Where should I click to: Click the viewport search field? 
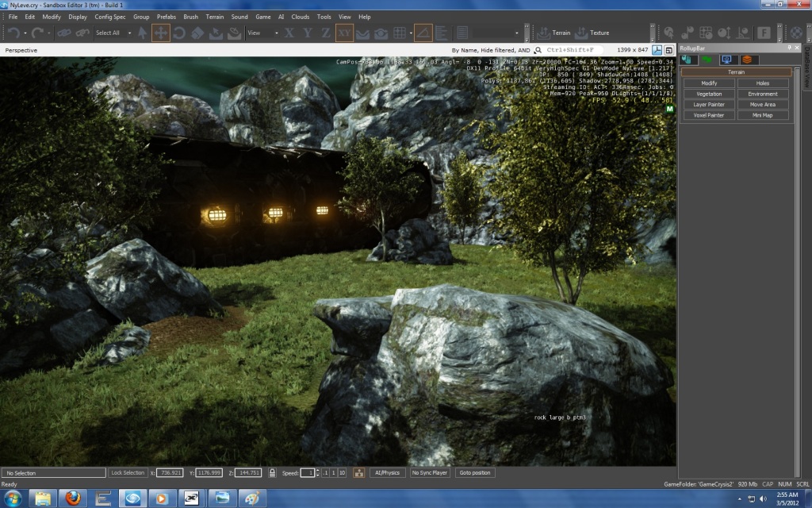point(569,50)
